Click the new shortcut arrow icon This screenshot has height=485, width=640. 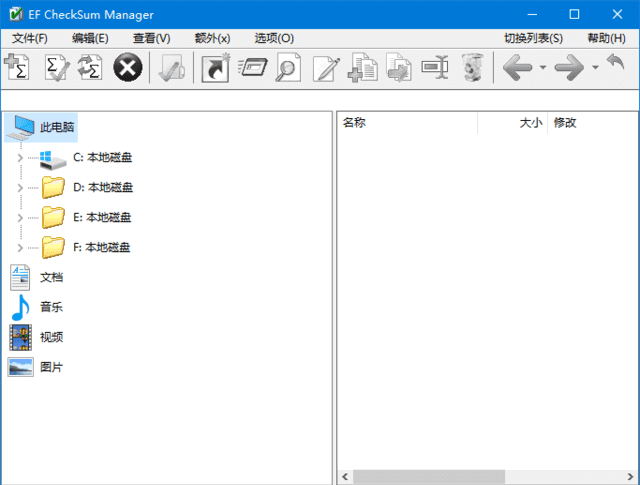pyautogui.click(x=215, y=68)
